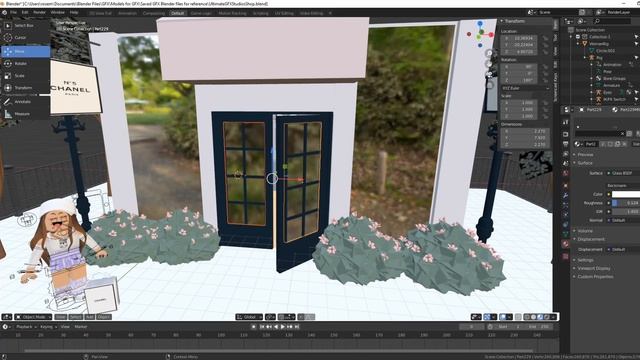Select the Rotate tool
Screen dimensions: 640x360
coord(25,64)
